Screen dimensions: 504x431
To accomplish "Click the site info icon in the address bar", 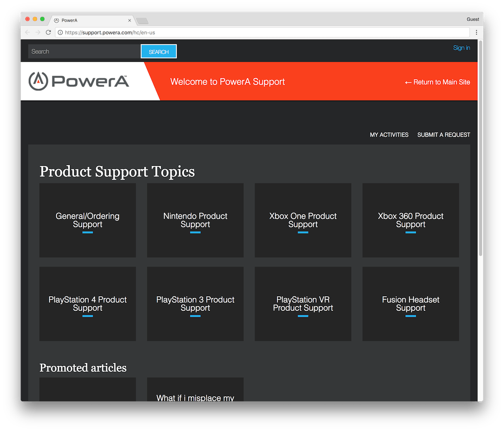I will pos(60,33).
